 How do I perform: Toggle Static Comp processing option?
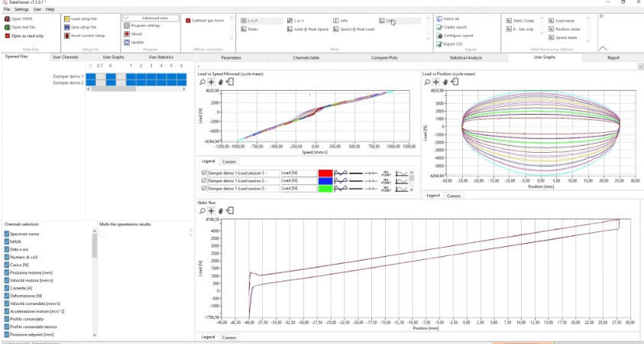[x=520, y=21]
